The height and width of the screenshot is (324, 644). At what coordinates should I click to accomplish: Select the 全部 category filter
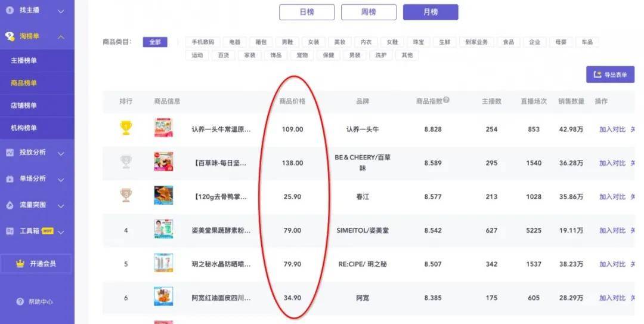coord(155,42)
